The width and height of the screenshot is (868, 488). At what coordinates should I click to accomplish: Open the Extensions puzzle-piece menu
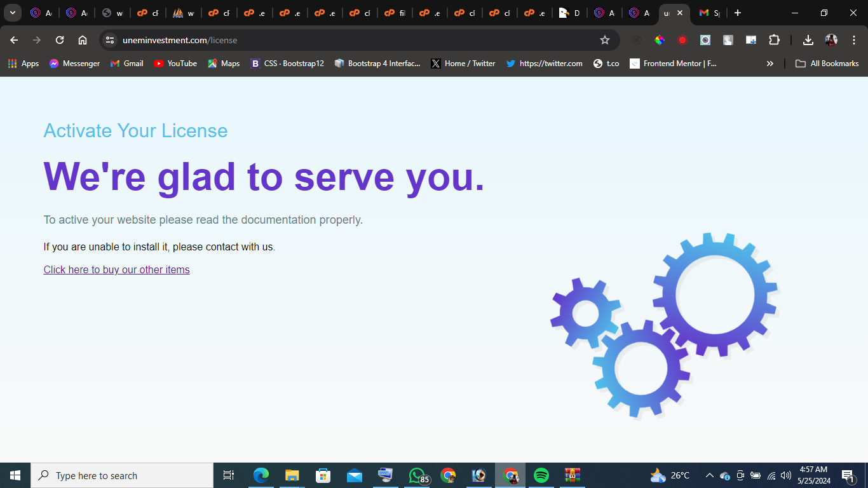point(774,40)
